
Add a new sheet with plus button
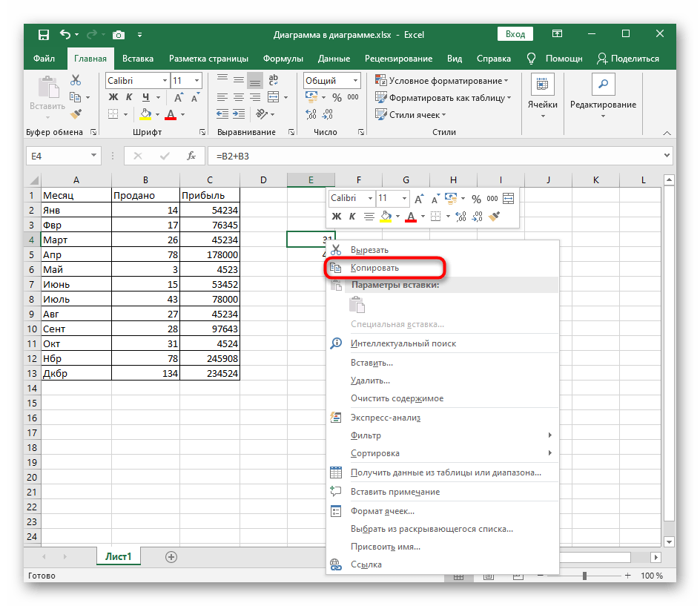(171, 556)
